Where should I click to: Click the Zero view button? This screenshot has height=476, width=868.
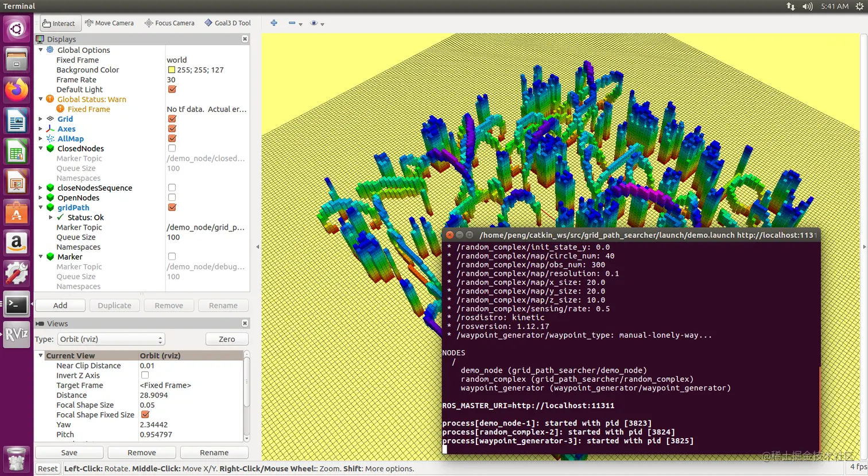[x=227, y=339]
